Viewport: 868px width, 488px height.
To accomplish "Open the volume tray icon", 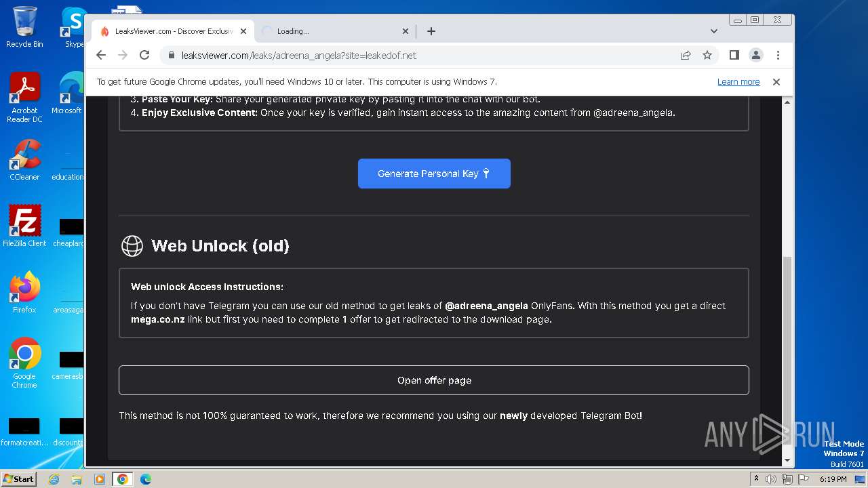I will 771,479.
